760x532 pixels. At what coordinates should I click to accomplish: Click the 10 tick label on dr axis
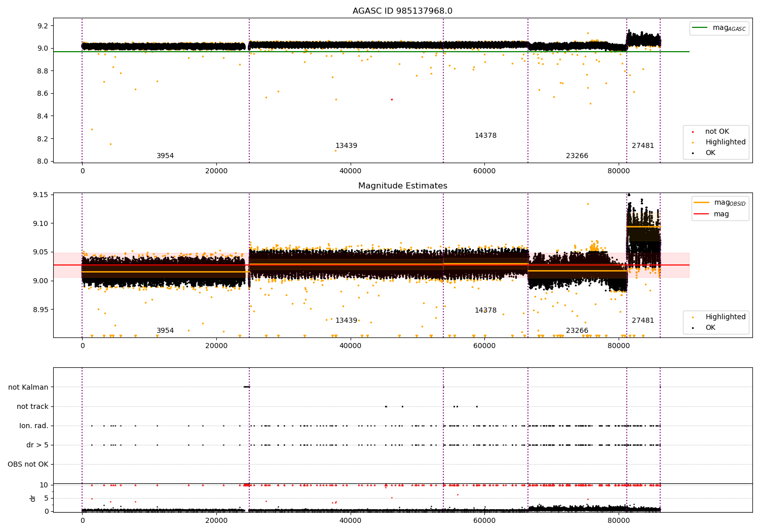click(45, 485)
